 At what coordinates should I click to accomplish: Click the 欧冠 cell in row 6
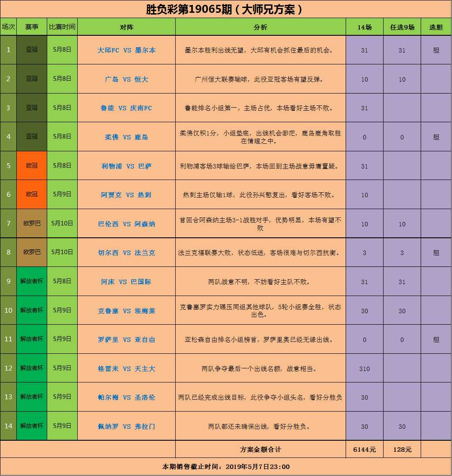32,194
